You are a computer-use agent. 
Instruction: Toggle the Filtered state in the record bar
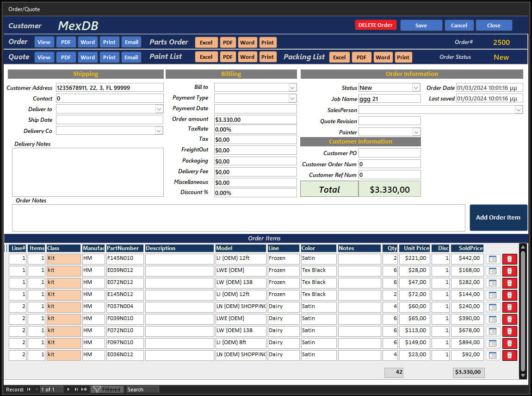point(111,389)
